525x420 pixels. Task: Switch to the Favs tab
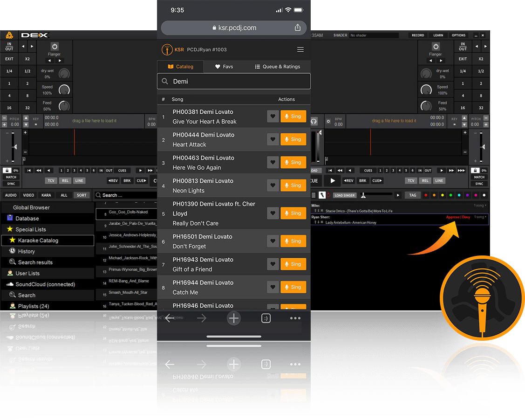224,67
